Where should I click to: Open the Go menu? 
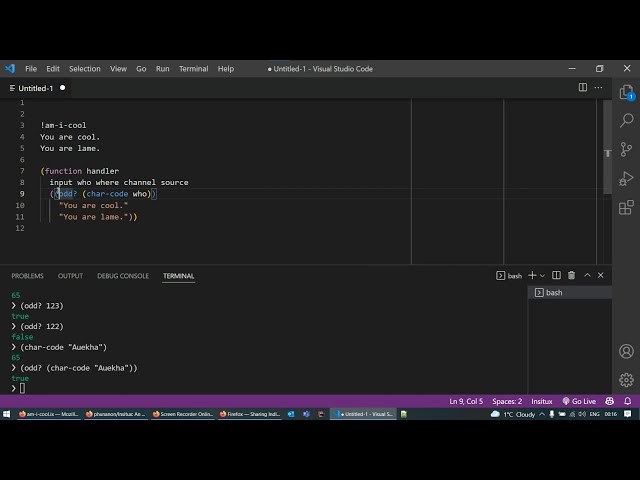pyautogui.click(x=141, y=69)
